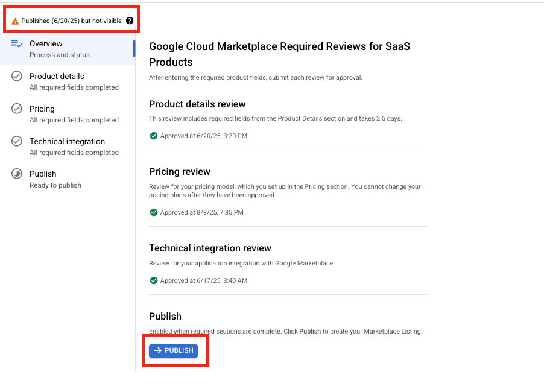Click the 'Ready to publish' status text
The height and width of the screenshot is (392, 544).
55,185
